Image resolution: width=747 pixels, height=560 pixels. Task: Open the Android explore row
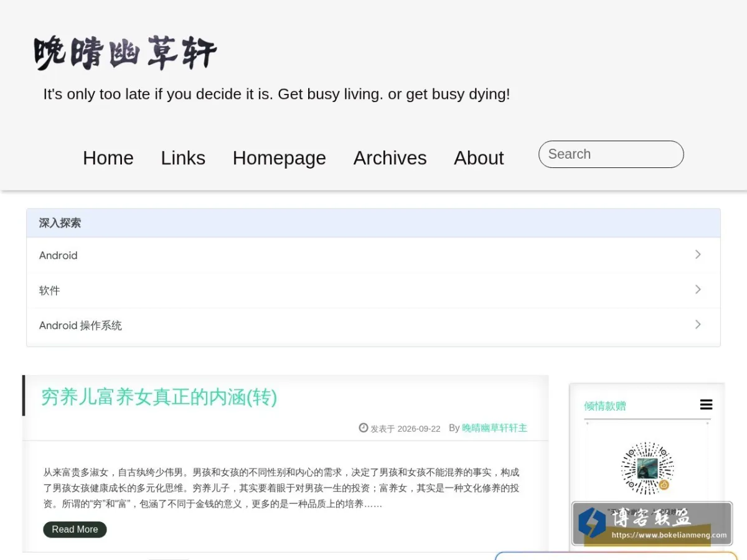[374, 255]
